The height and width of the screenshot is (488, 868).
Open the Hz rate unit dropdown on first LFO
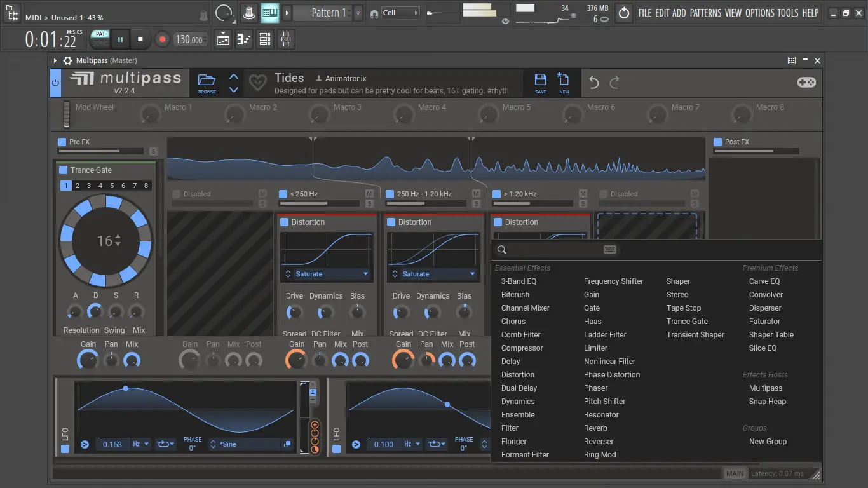140,444
